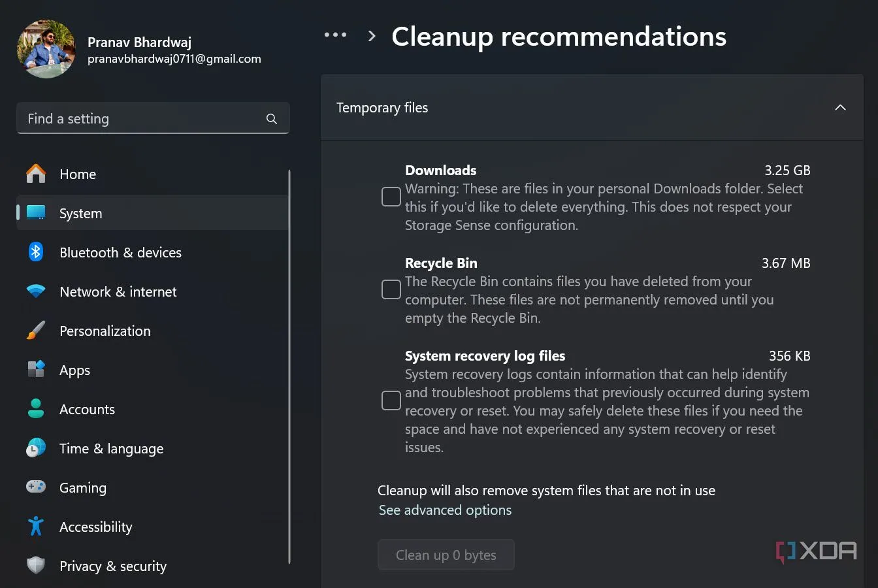
Task: Click the breadcrumb arrow before Cleanup recommendations
Action: pyautogui.click(x=372, y=36)
